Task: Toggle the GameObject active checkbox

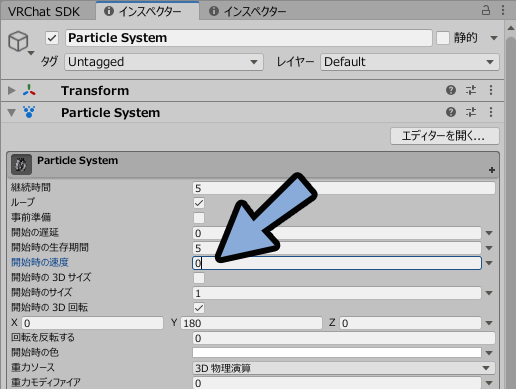Action: 52,38
